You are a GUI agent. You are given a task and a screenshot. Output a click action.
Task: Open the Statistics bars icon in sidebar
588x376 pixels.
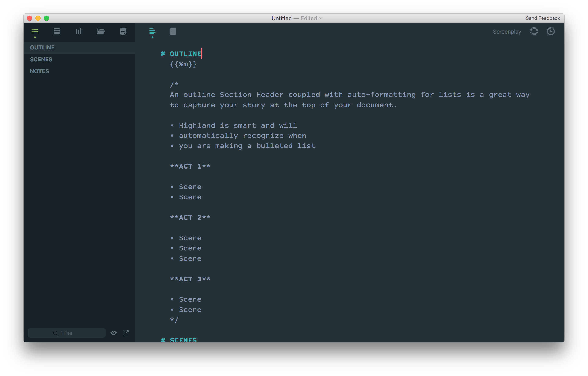[x=79, y=32]
